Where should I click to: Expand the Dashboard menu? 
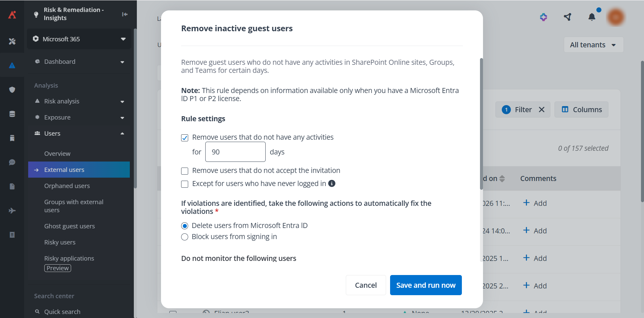click(x=79, y=62)
